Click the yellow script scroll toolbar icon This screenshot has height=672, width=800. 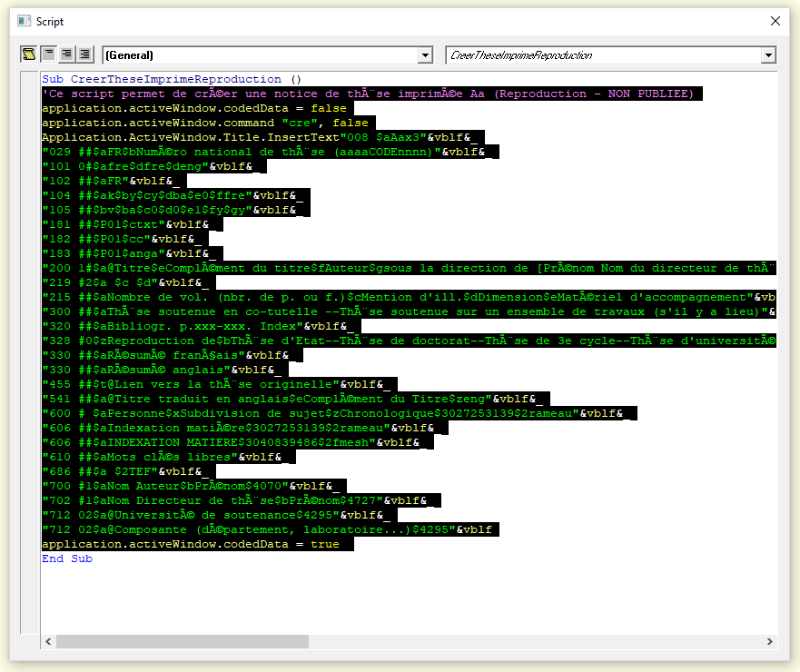(28, 54)
